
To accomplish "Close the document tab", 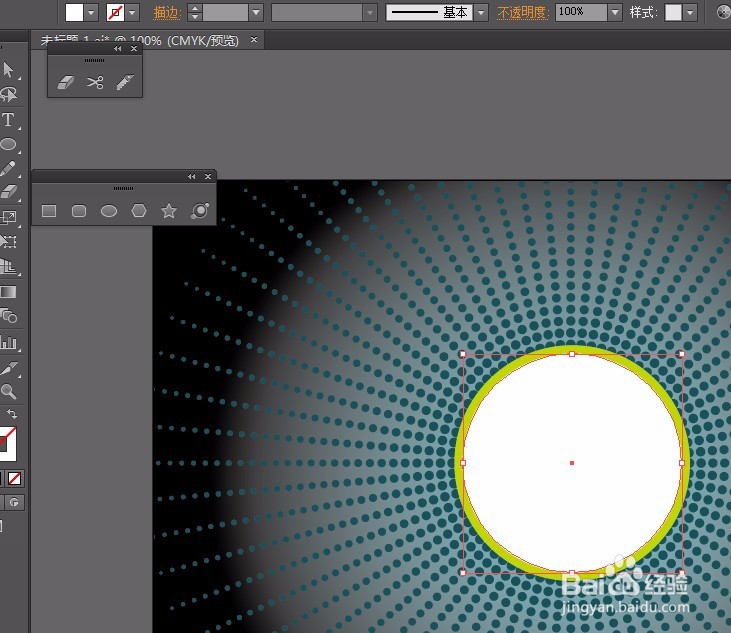I will pos(254,40).
